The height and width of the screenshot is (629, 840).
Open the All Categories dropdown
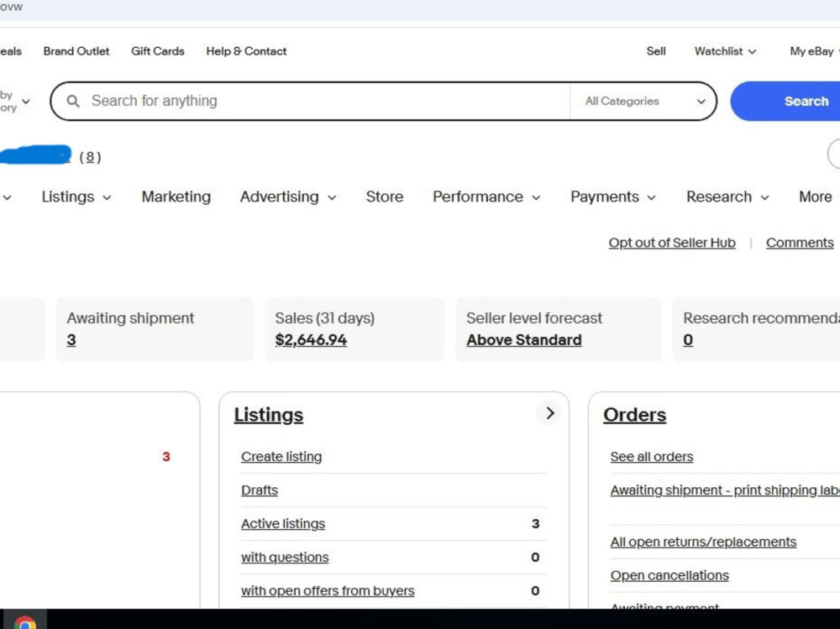coord(644,102)
